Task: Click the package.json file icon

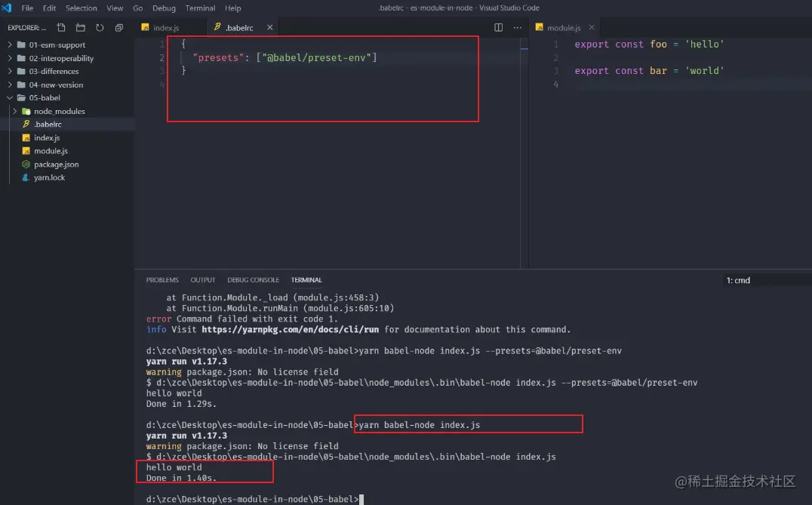Action: coord(26,165)
